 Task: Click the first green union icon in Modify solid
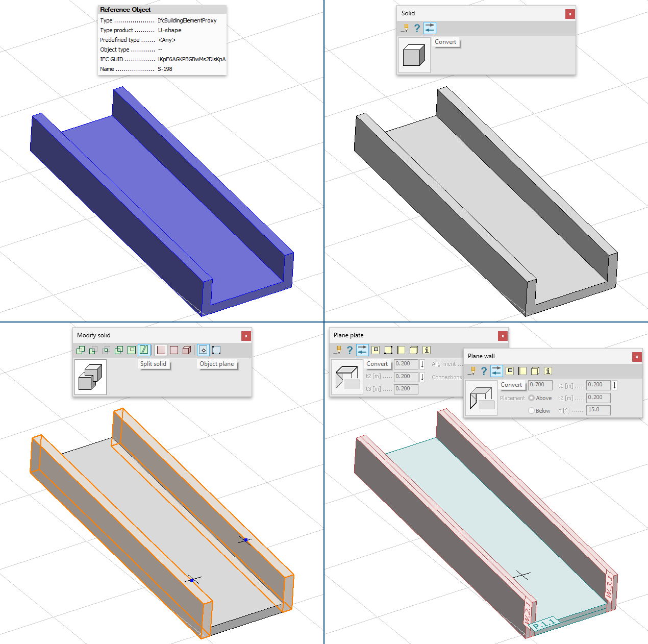[81, 350]
